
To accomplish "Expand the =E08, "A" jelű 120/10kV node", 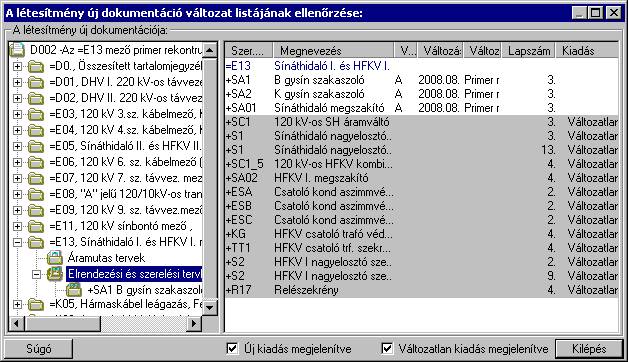I will click(x=17, y=194).
